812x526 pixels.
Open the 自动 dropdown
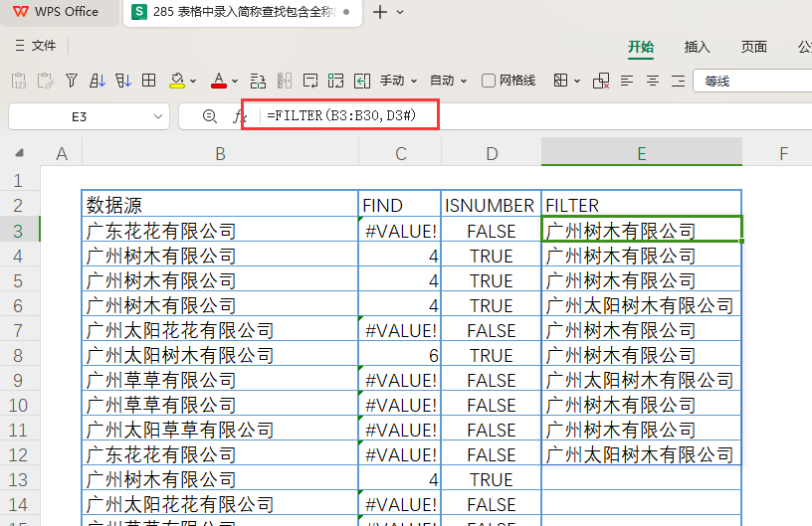(x=448, y=81)
